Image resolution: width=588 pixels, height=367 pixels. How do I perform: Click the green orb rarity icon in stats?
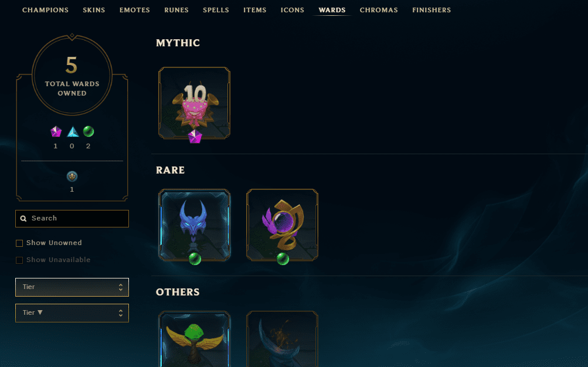89,131
